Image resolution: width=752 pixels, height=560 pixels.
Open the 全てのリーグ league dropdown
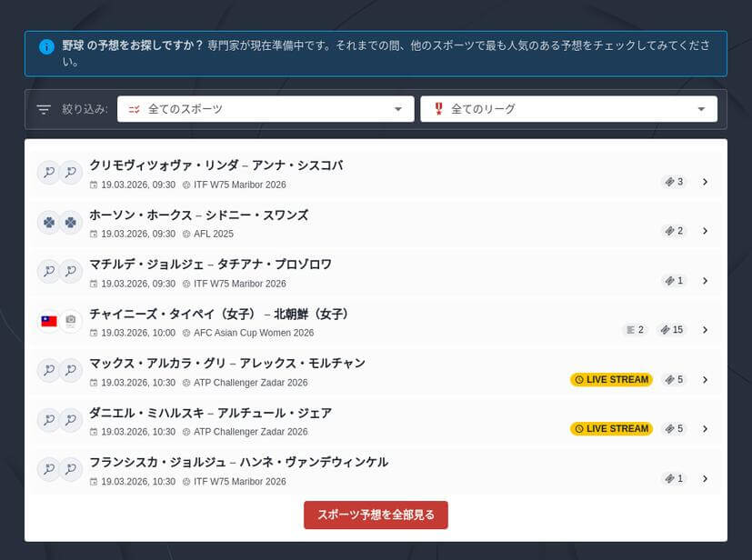[568, 108]
